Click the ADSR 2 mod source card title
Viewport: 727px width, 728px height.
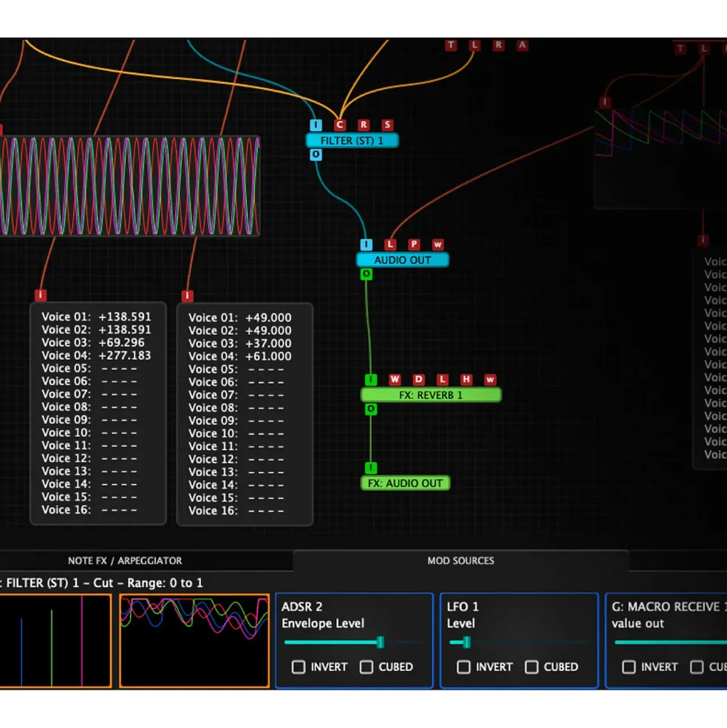[x=301, y=607]
